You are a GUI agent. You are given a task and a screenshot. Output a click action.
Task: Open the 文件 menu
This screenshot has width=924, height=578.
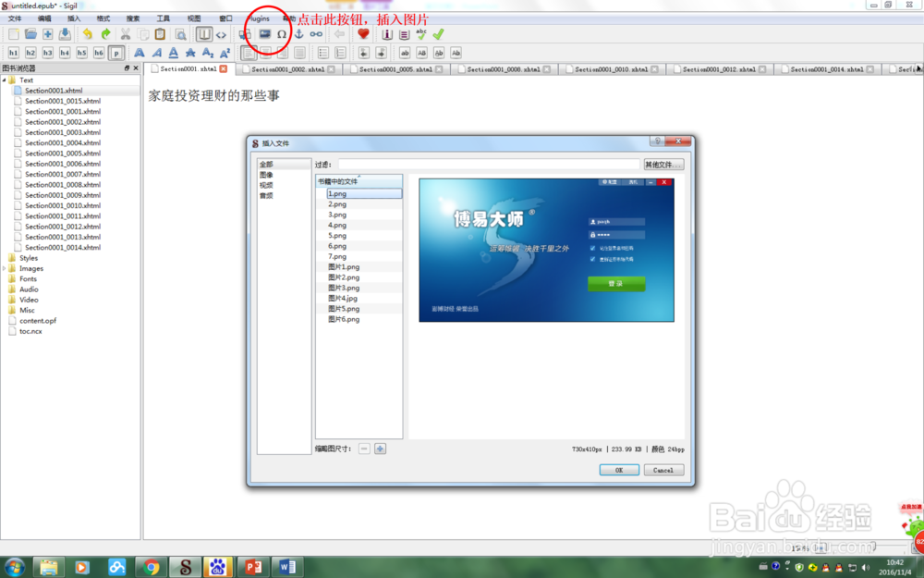click(15, 18)
